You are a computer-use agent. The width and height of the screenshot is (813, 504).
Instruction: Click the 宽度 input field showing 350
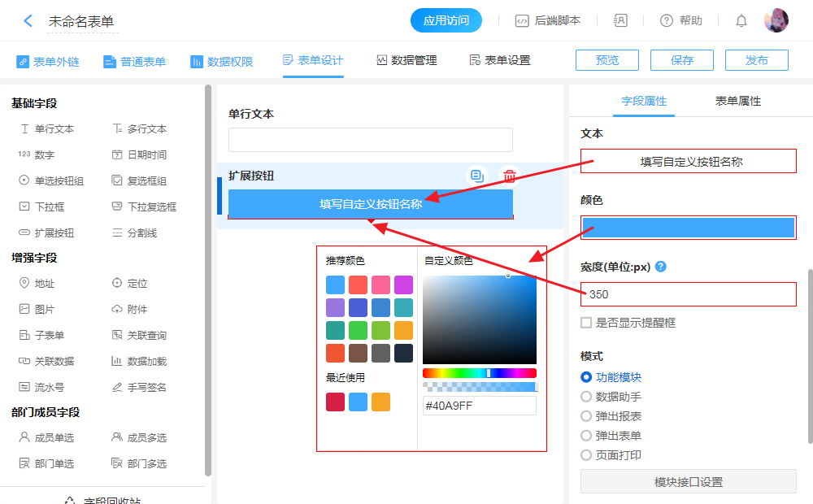click(688, 294)
